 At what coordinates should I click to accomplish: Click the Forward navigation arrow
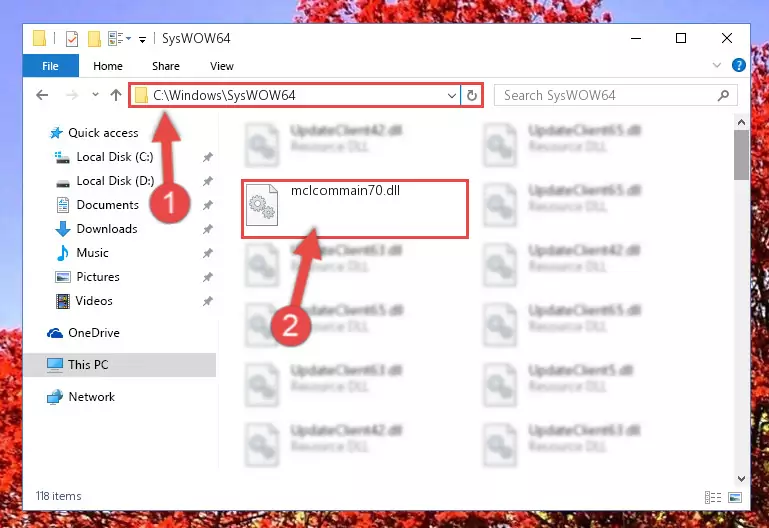(x=72, y=95)
